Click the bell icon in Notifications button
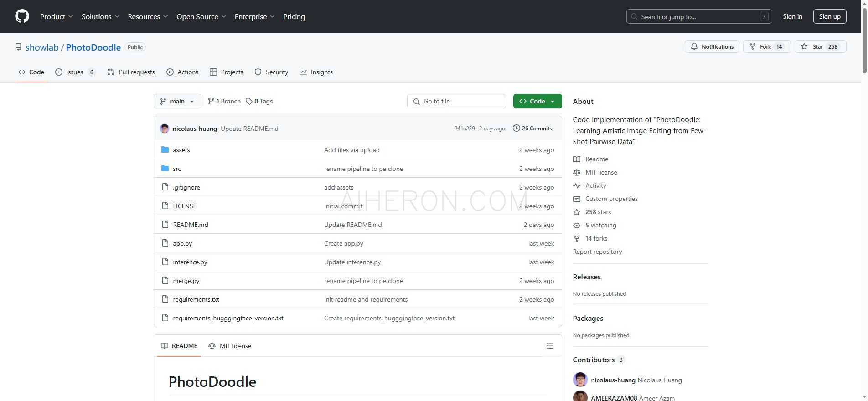 point(694,46)
